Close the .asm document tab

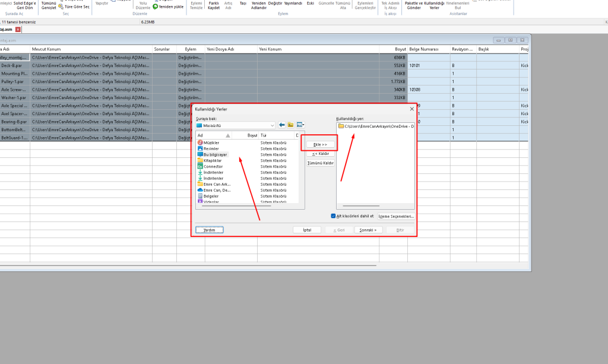click(x=18, y=29)
